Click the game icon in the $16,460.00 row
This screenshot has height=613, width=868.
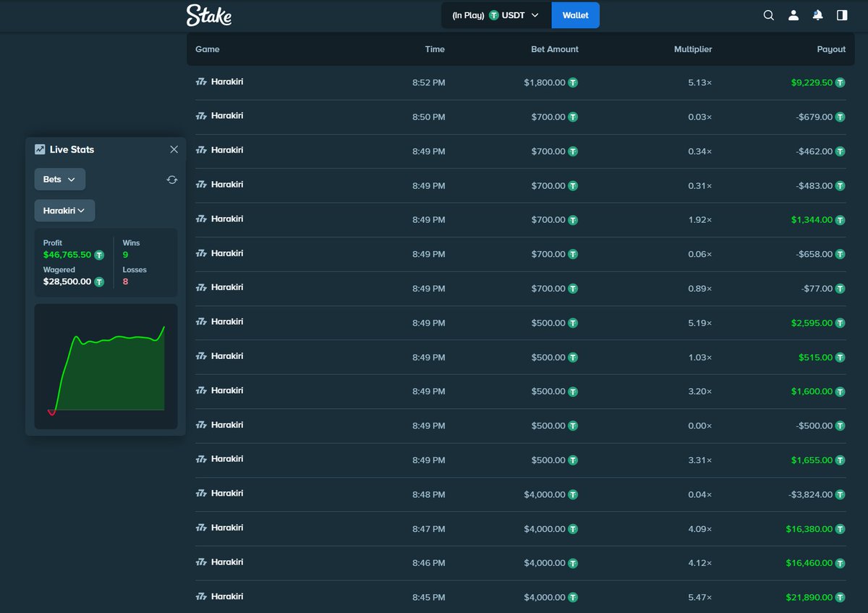(201, 562)
